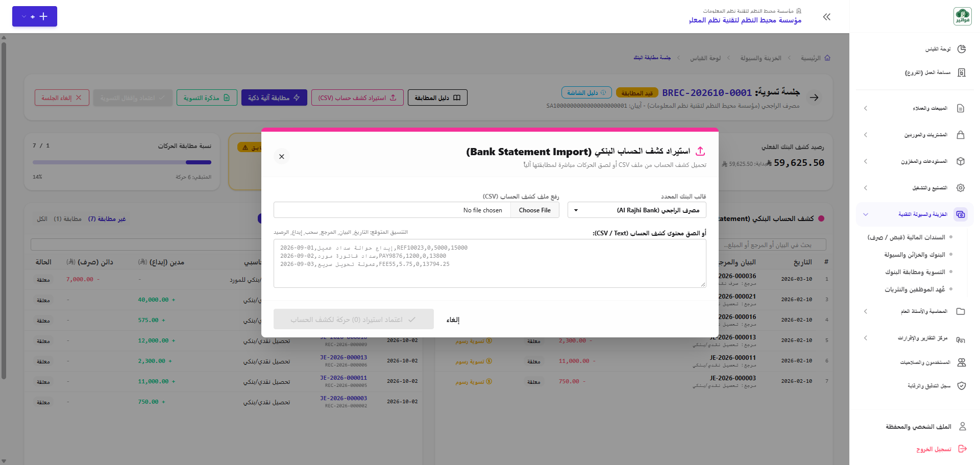
Task: Expand التصنيع والتشغيل sidebar section
Action: click(915, 188)
